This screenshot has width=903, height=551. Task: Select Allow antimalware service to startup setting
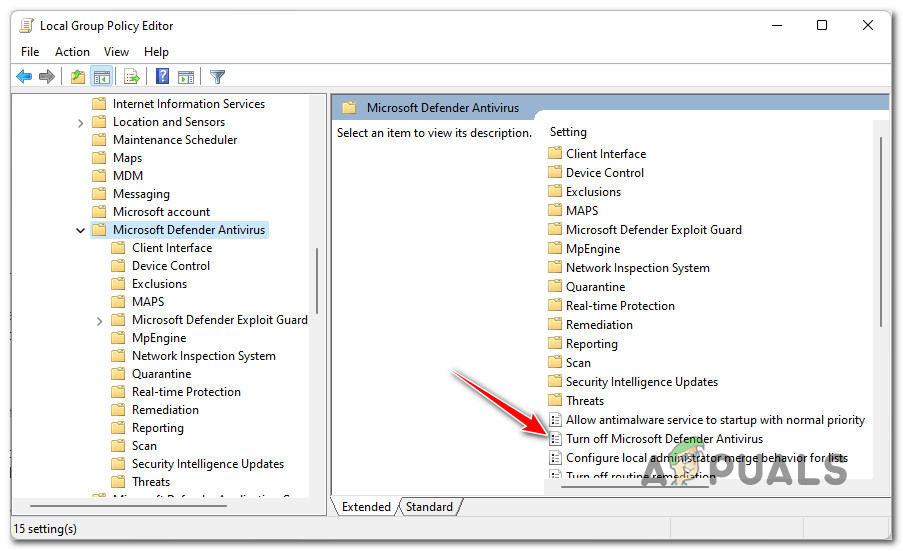coord(715,420)
